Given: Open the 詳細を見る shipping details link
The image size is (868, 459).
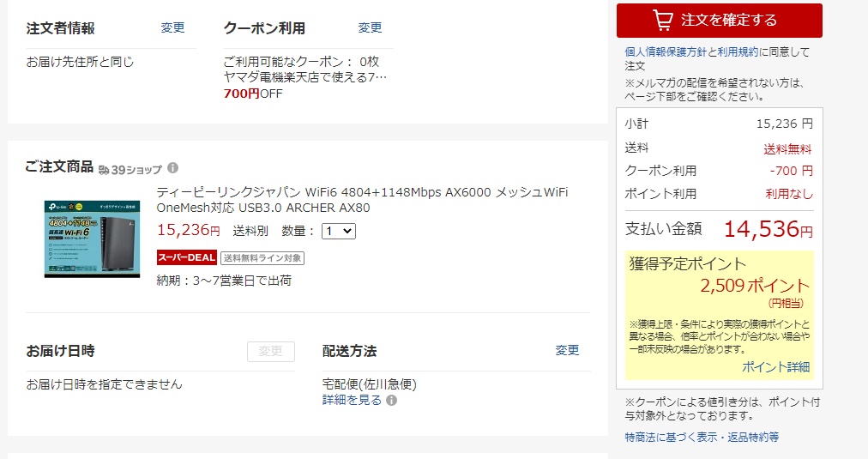Looking at the screenshot, I should 352,400.
